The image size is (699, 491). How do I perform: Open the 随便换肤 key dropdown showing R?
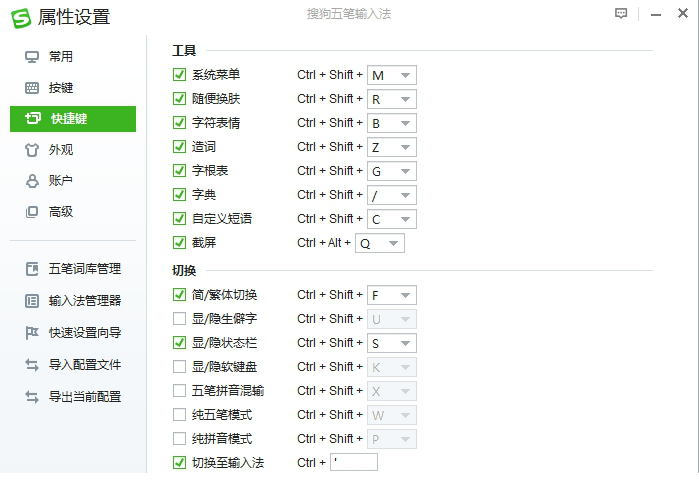[x=392, y=99]
